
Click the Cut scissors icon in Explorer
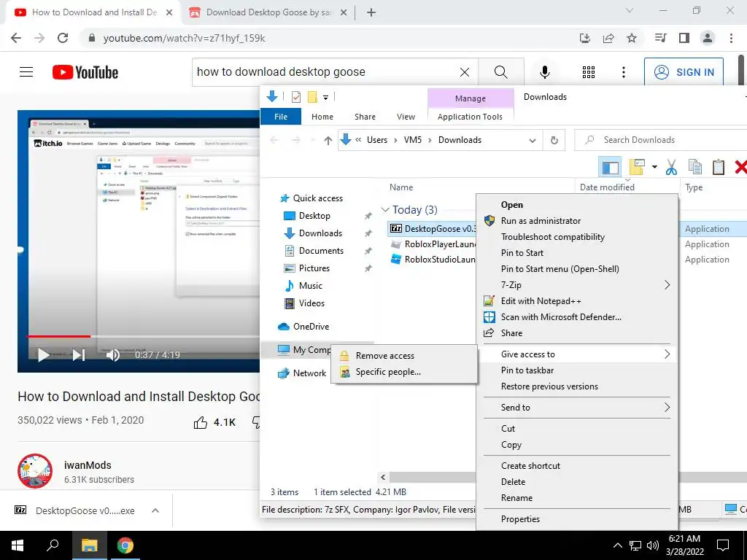pos(671,167)
